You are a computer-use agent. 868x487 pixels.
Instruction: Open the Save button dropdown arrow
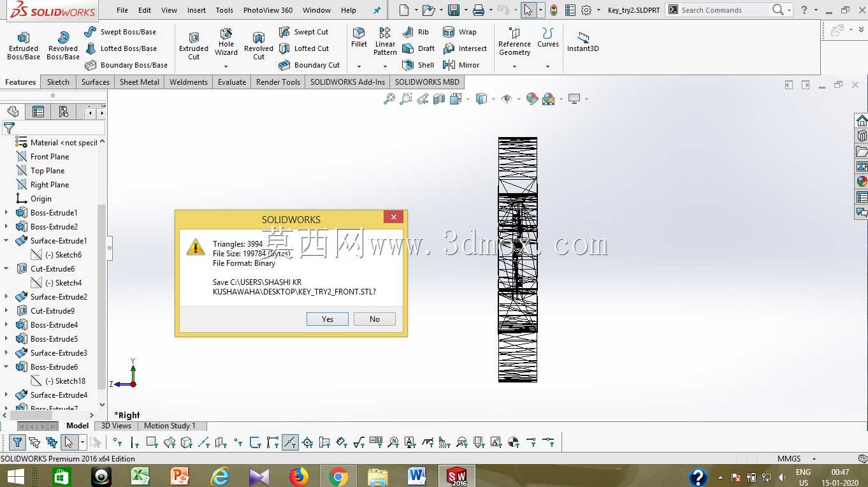click(x=465, y=10)
